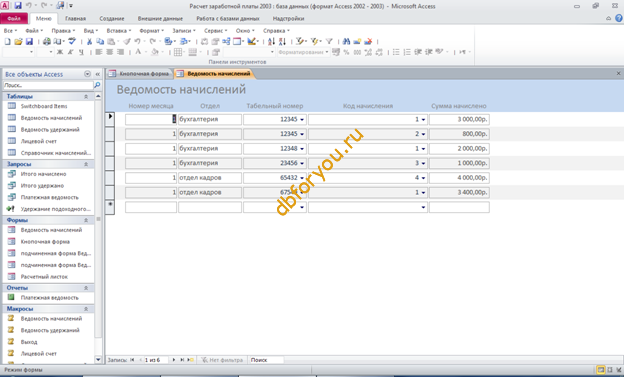Screen dimensions: 624x377
Task: Sort ascending with A-Z icon
Action: pyautogui.click(x=271, y=41)
